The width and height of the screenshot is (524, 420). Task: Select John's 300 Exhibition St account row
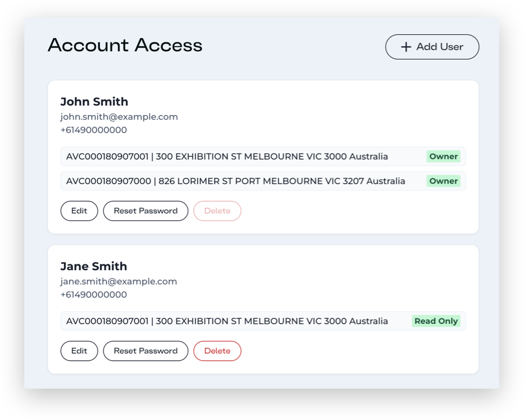227,156
